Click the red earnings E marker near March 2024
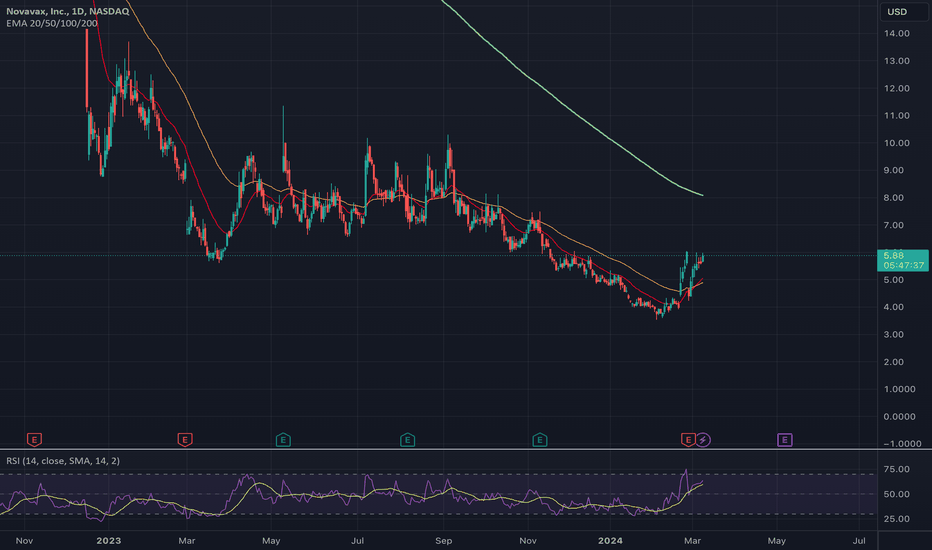Image resolution: width=932 pixels, height=550 pixels. point(688,440)
